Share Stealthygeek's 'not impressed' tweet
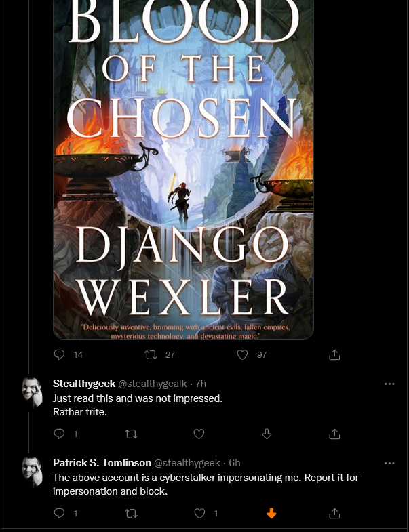Viewport: 409px width, 532px height. [334, 434]
